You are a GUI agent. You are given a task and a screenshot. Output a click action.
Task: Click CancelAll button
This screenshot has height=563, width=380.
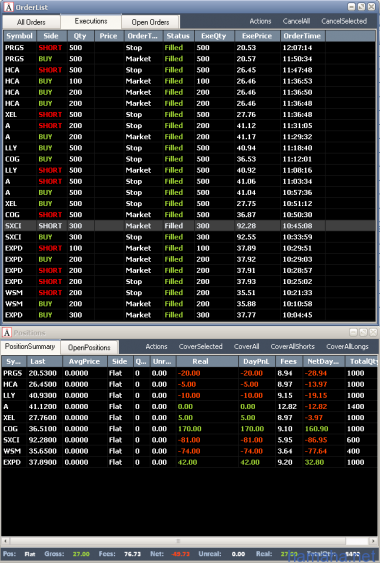click(296, 21)
